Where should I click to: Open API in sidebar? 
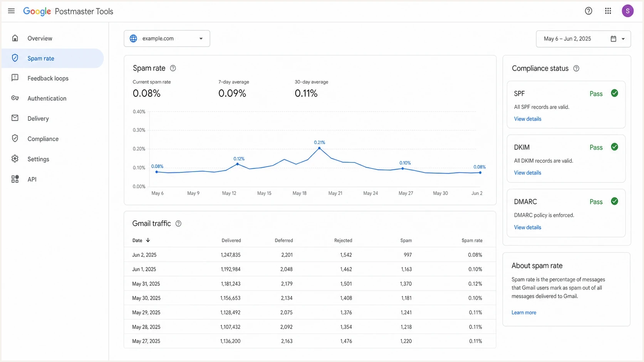click(52, 179)
